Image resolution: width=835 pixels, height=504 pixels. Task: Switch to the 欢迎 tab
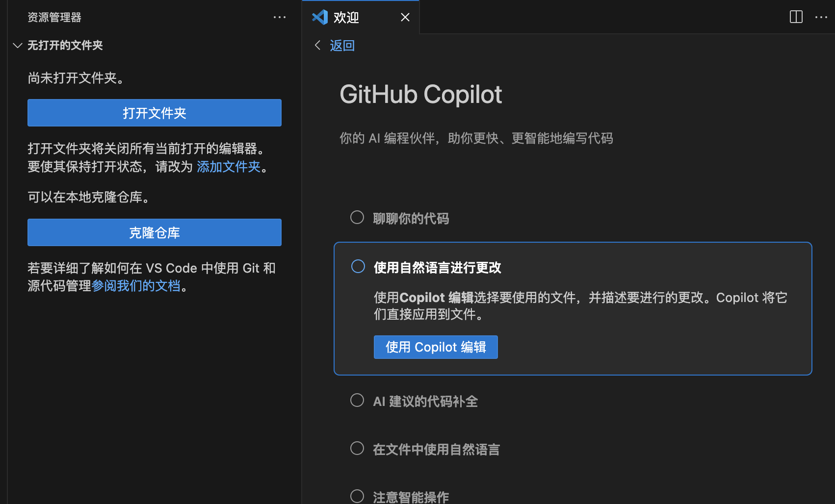tap(361, 17)
